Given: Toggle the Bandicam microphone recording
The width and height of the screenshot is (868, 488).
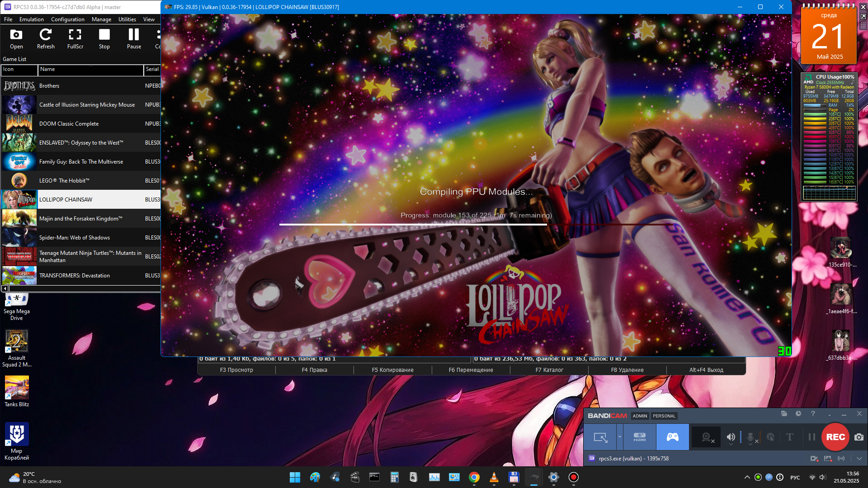Looking at the screenshot, I should [750, 437].
